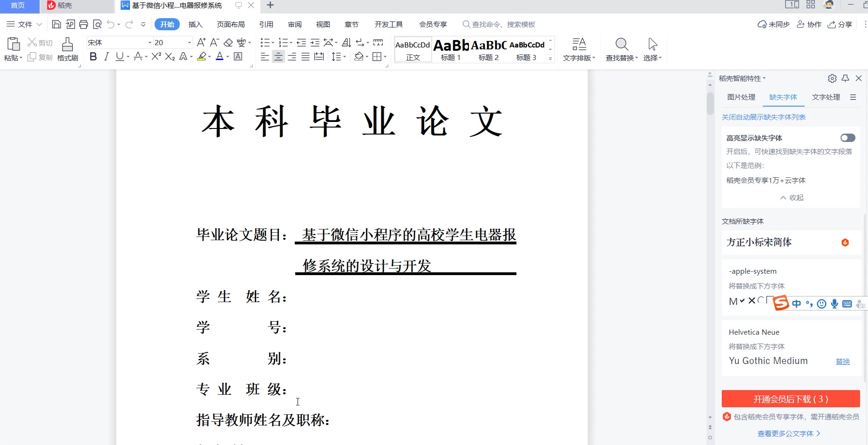Image resolution: width=868 pixels, height=445 pixels.
Task: Click 关闭自动展示缺失字体列表 link
Action: pos(764,117)
